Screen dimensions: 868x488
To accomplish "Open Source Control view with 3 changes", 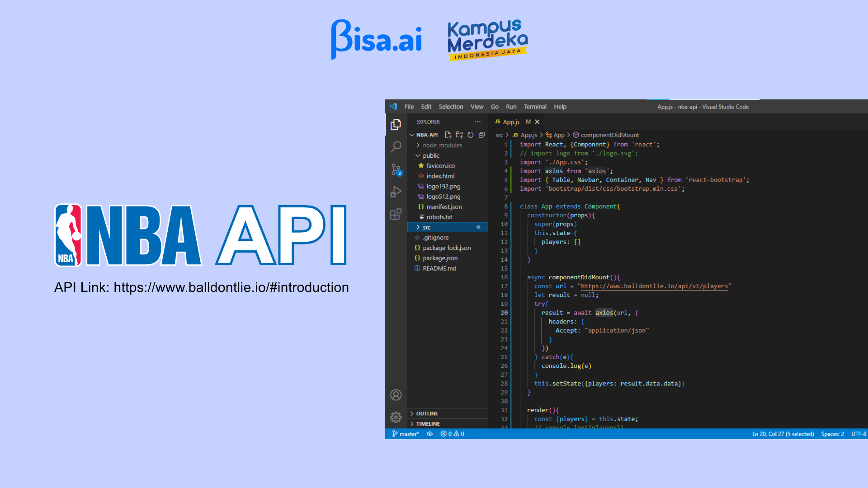I will (x=396, y=169).
